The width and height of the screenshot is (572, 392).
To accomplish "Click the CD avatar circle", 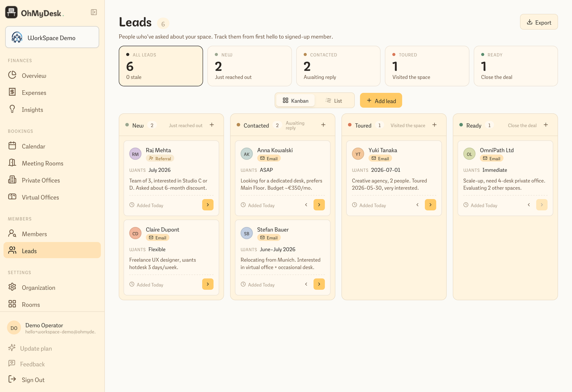I will click(x=135, y=233).
